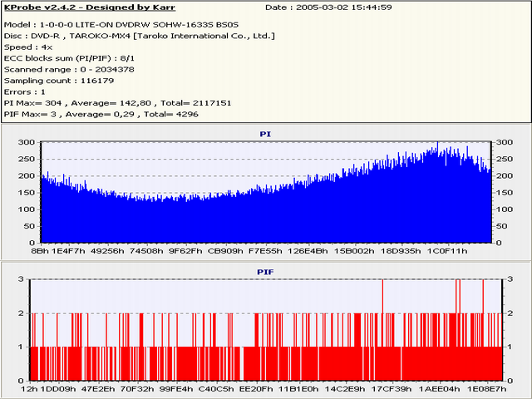Image resolution: width=532 pixels, height=399 pixels.
Task: Click the right 50 label on PI axis
Action: point(501,226)
